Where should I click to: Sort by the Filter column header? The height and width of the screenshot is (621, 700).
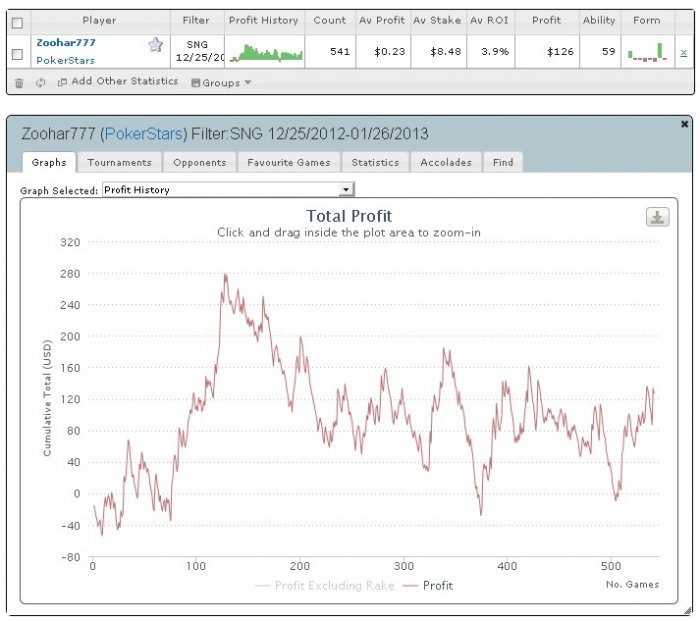pos(196,21)
